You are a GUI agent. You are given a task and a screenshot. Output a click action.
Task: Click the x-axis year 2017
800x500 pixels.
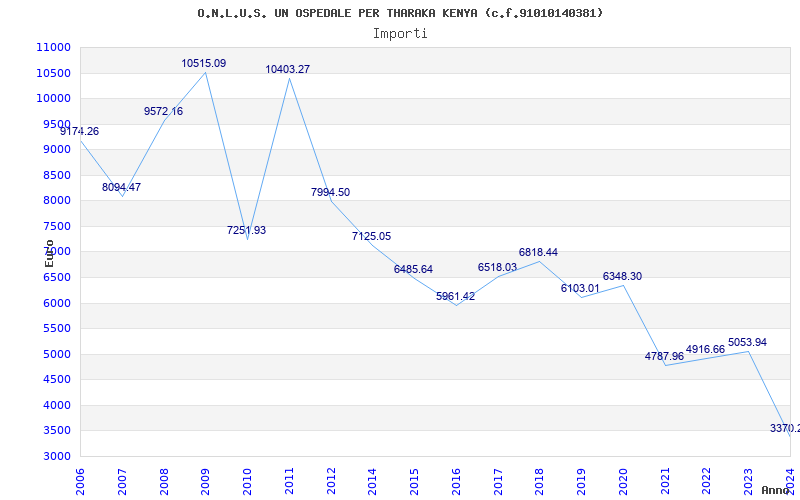pyautogui.click(x=498, y=481)
